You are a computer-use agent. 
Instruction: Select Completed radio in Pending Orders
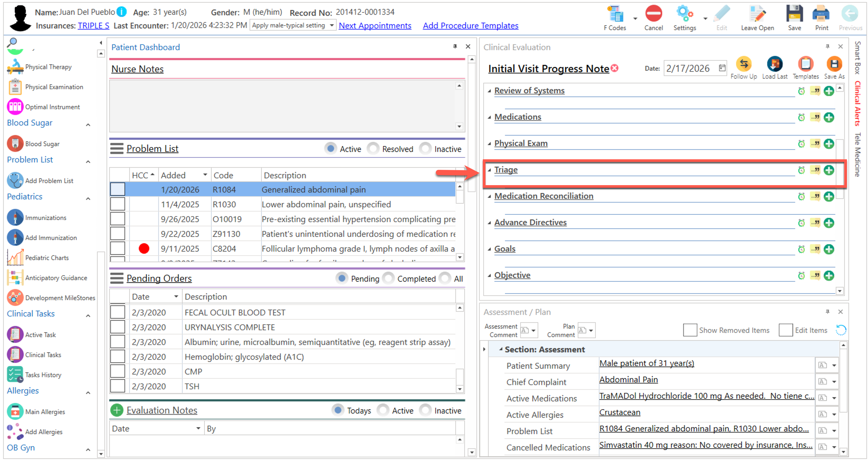tap(388, 278)
